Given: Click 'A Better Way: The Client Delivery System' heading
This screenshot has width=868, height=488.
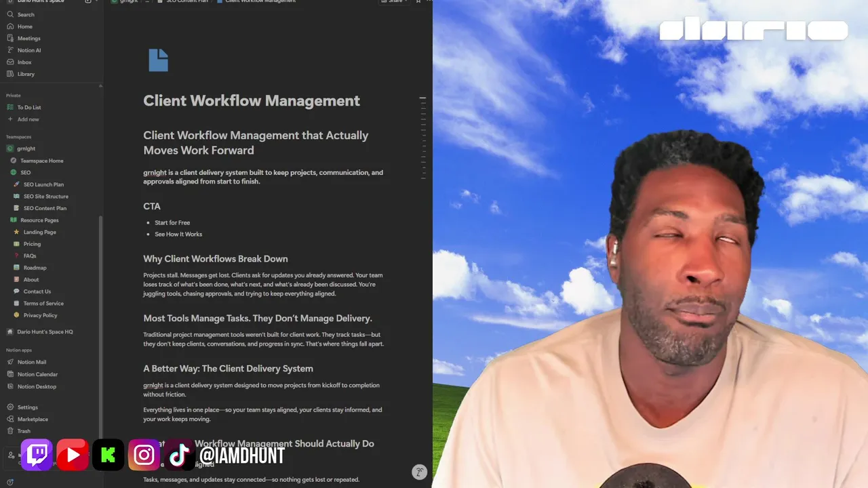Looking at the screenshot, I should [x=228, y=369].
